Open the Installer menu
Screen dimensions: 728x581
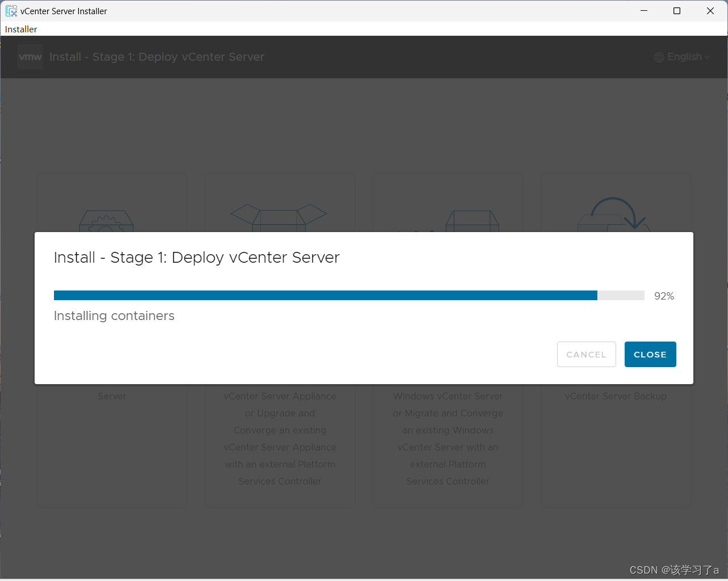coord(21,29)
